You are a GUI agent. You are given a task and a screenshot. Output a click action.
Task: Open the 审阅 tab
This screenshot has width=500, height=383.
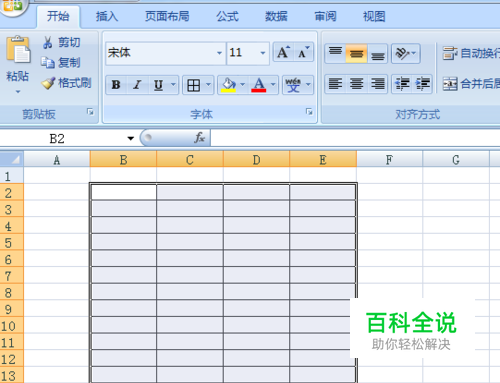(x=325, y=16)
